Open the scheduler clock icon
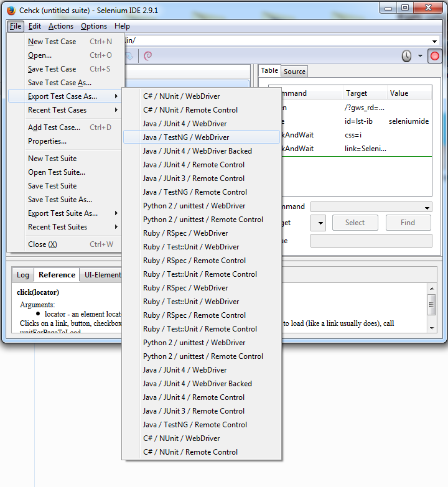 click(406, 56)
